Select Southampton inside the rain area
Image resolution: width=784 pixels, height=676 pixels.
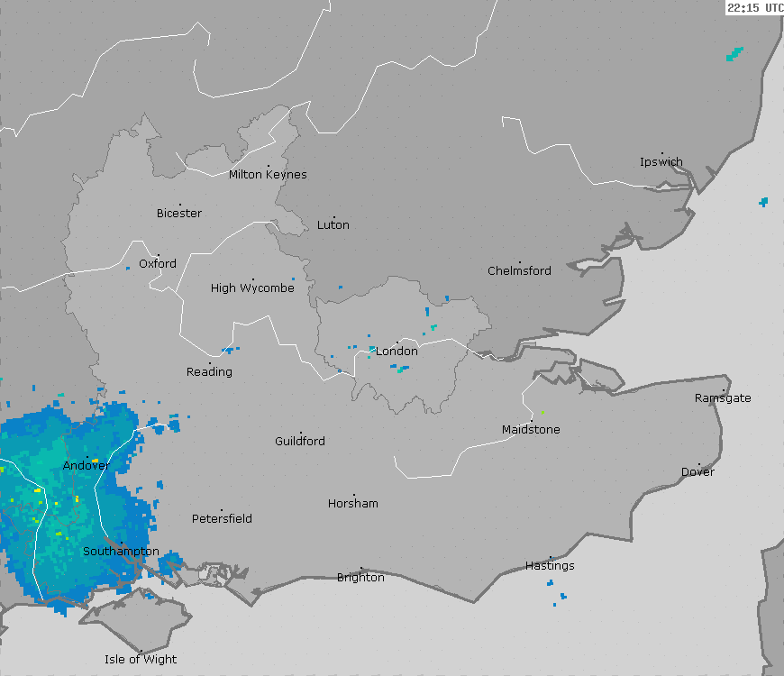(122, 551)
